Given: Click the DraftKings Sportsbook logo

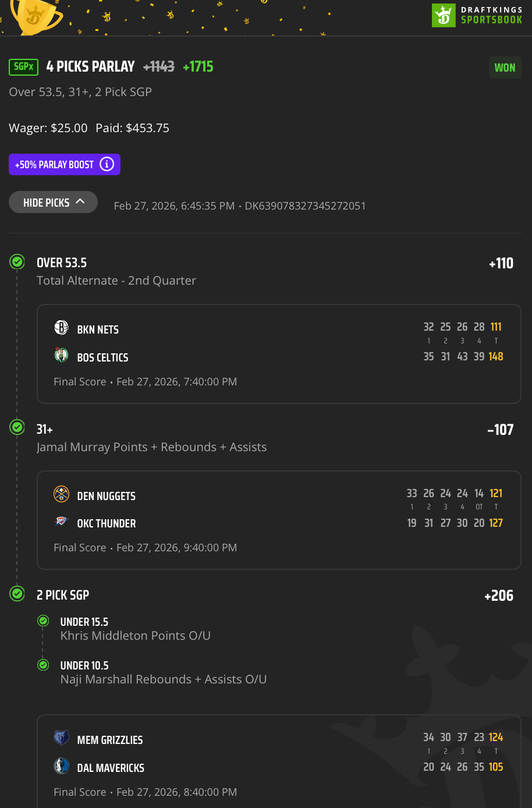Looking at the screenshot, I should coord(476,15).
